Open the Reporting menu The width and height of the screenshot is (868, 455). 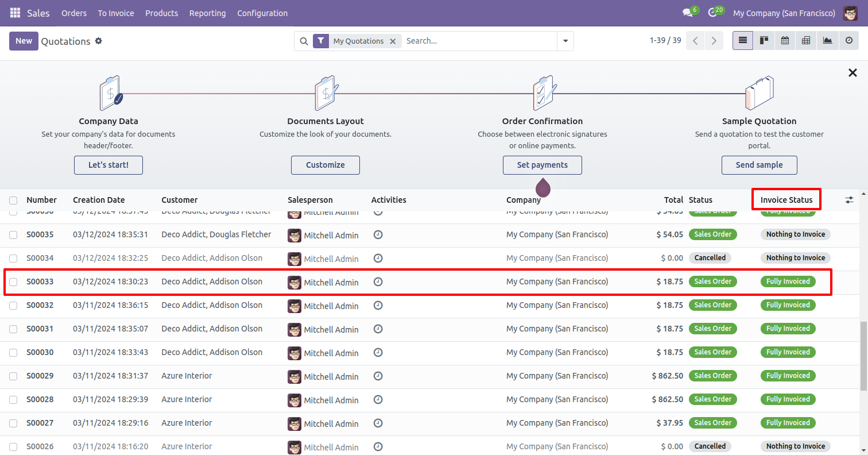click(207, 13)
